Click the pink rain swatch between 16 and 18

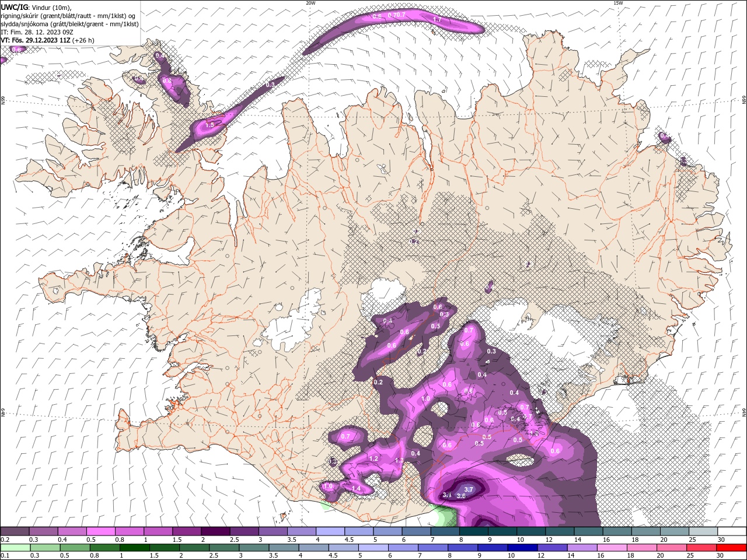coord(611,547)
